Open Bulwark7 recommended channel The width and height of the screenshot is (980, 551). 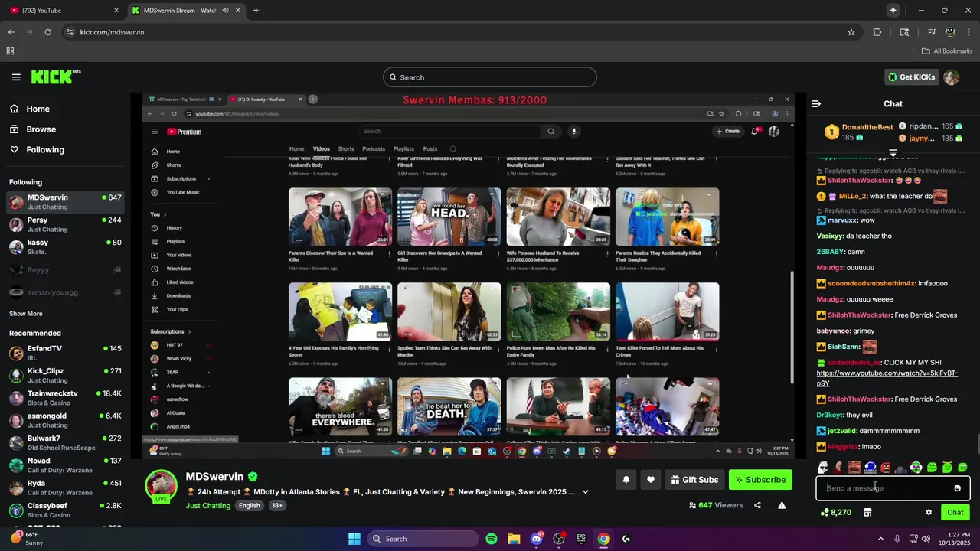[x=65, y=443]
